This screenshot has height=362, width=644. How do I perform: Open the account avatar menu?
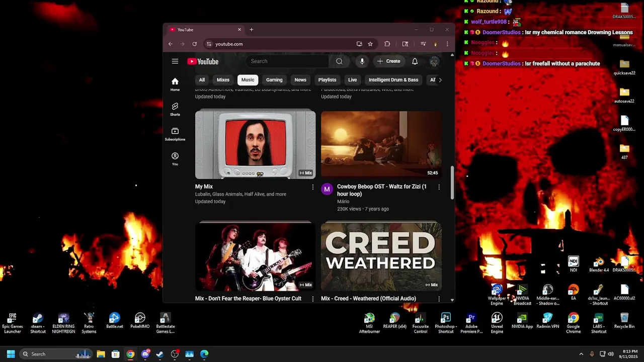click(434, 61)
